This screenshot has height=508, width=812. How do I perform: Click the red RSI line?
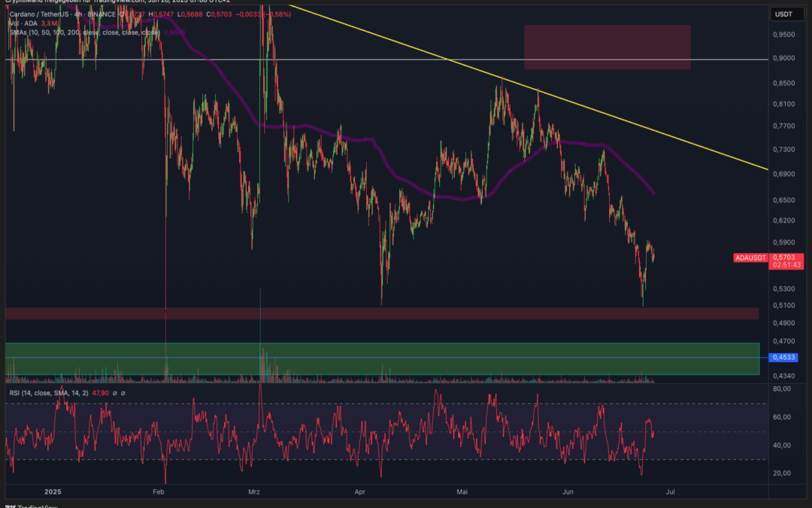point(332,434)
